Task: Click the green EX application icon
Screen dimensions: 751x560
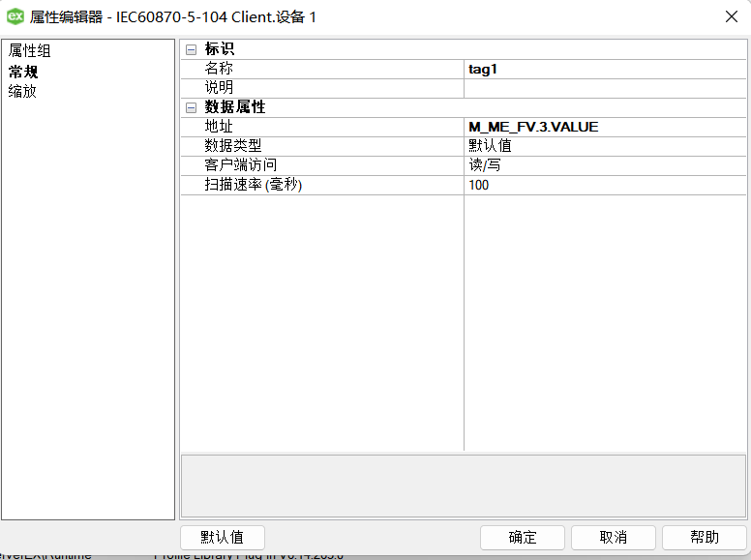Action: [15, 16]
